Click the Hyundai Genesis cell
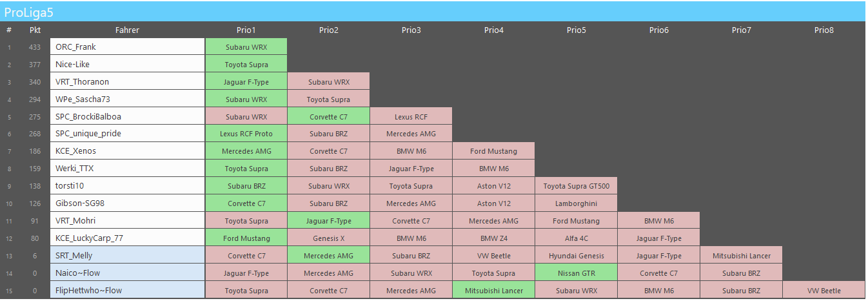This screenshot has width=868, height=301. (576, 256)
